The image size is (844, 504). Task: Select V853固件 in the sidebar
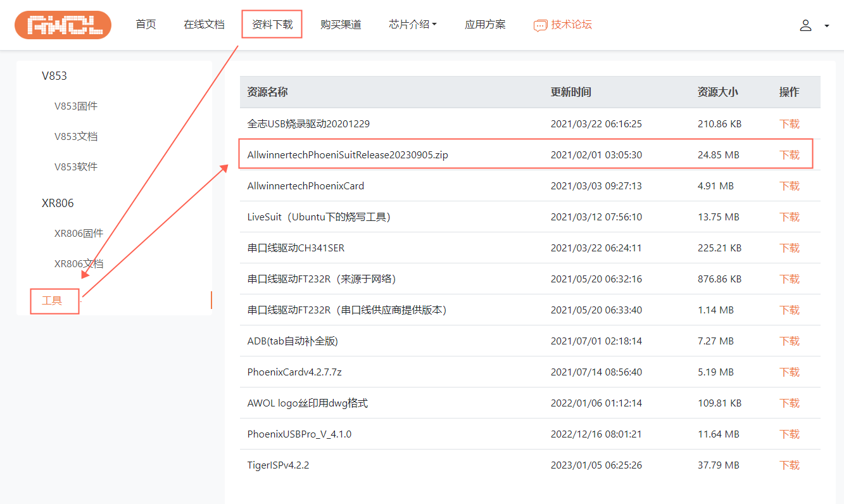76,106
